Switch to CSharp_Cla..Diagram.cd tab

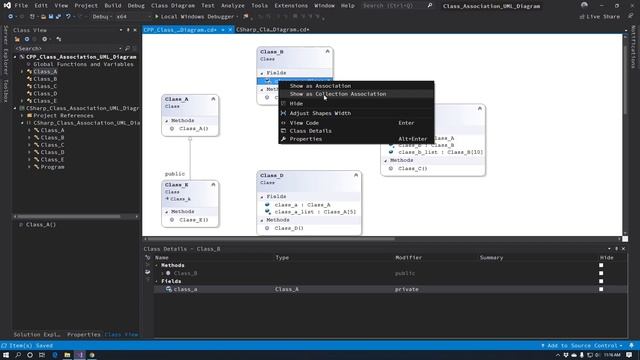pyautogui.click(x=272, y=29)
